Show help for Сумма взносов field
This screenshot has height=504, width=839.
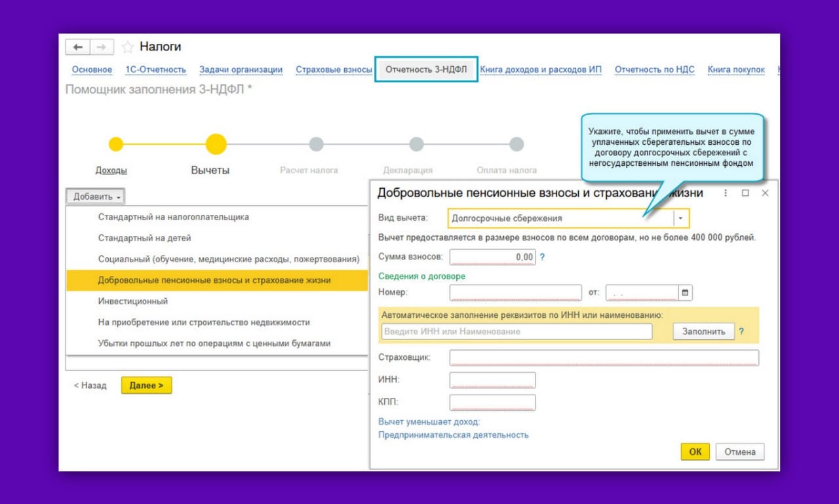tap(542, 257)
